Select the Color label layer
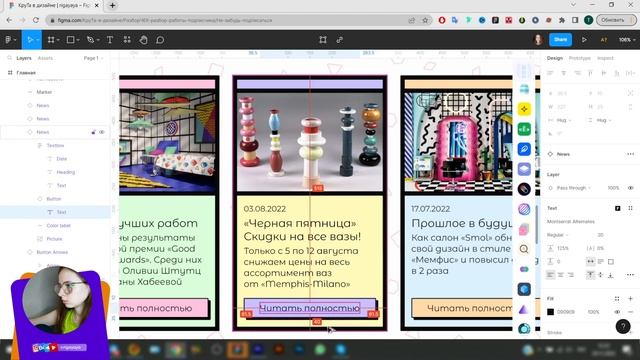640x360 pixels. tap(58, 225)
